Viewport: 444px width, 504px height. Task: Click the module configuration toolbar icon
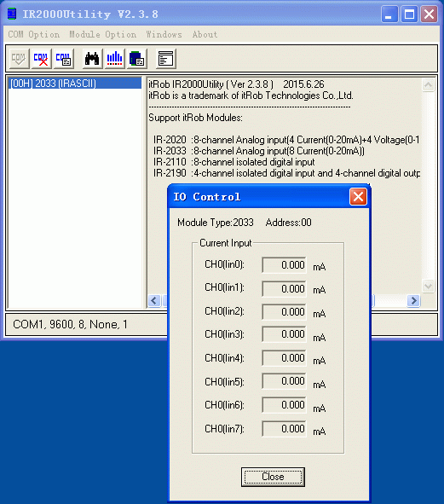[137, 59]
